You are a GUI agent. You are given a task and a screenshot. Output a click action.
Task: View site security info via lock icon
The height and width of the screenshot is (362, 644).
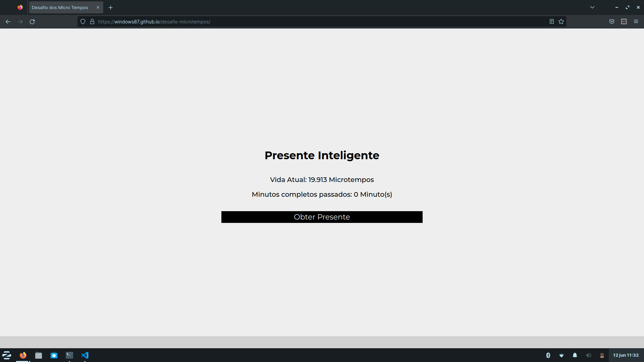(x=92, y=21)
